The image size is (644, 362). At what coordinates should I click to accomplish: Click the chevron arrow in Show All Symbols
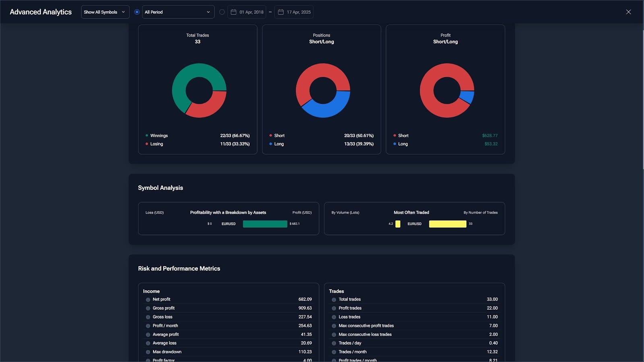(123, 12)
